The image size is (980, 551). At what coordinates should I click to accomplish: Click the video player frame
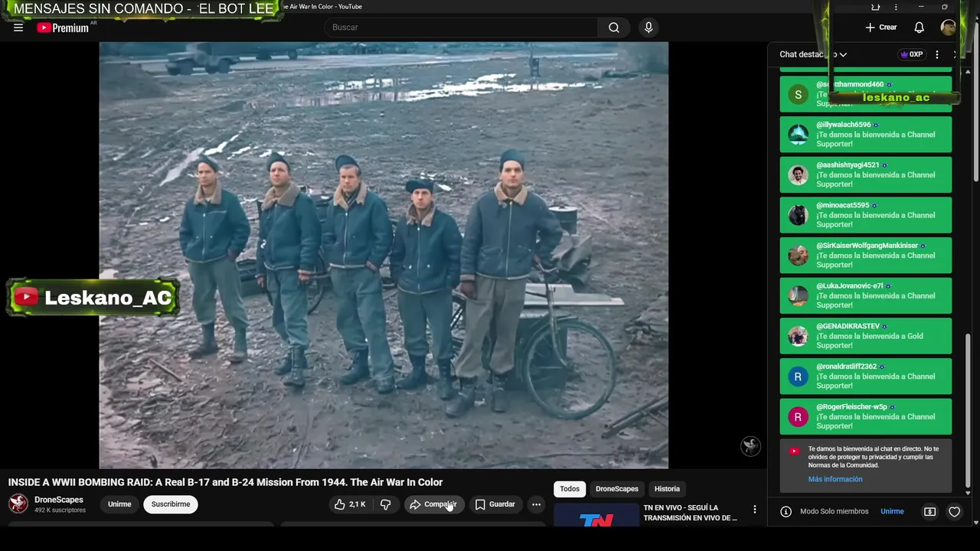(x=384, y=255)
